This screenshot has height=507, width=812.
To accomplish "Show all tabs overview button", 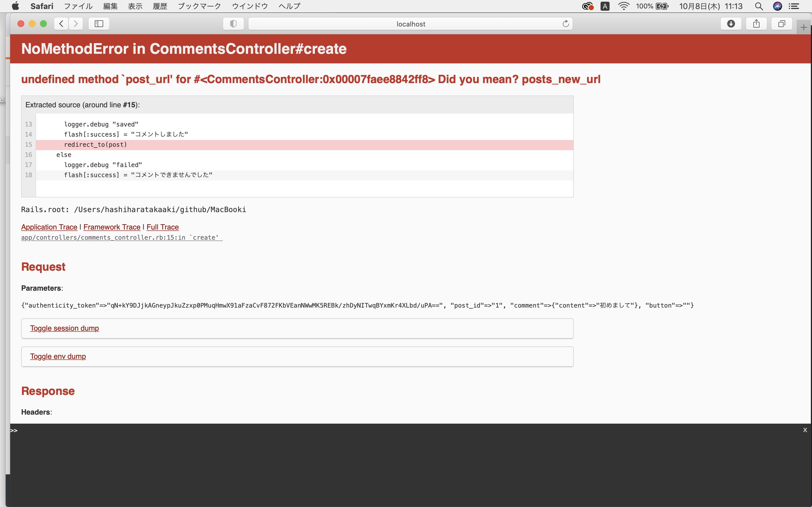I will click(x=782, y=24).
